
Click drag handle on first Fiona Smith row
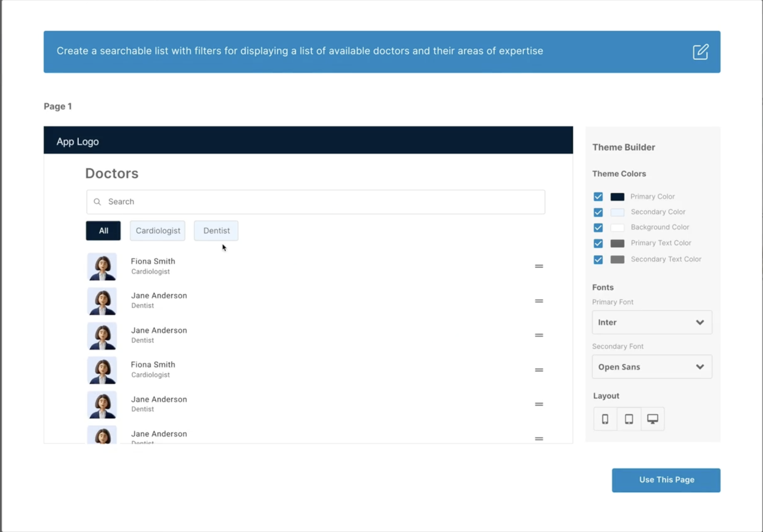(x=539, y=266)
